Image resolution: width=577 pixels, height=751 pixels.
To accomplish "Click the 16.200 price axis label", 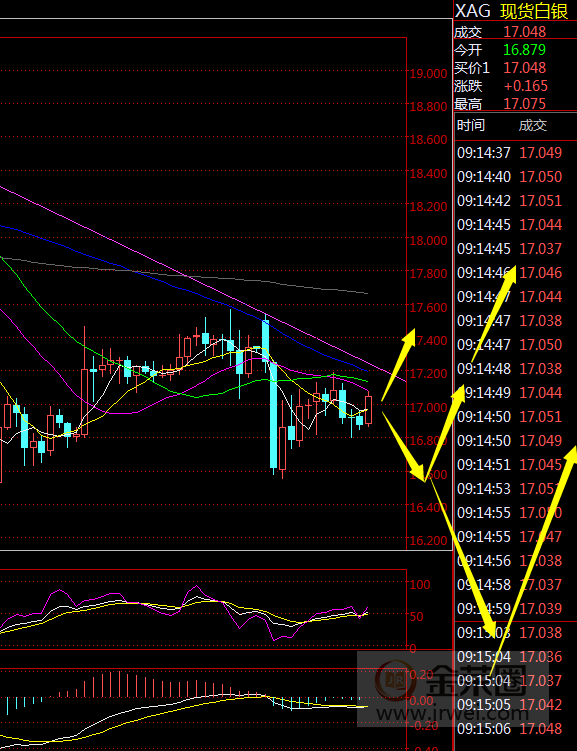I will pos(428,541).
